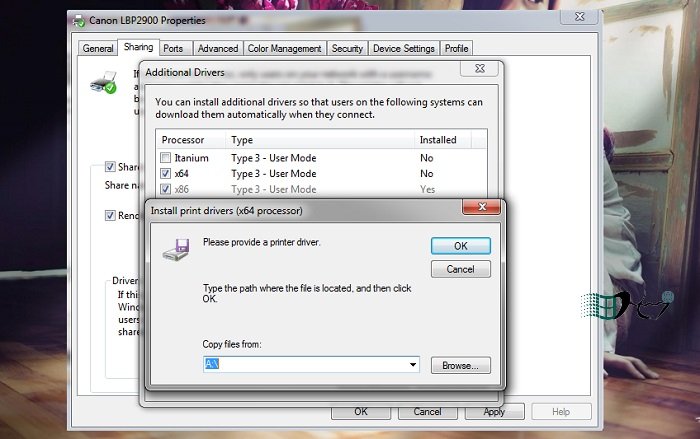Cancel the Install print drivers dialog
The image size is (700, 439).
click(460, 269)
